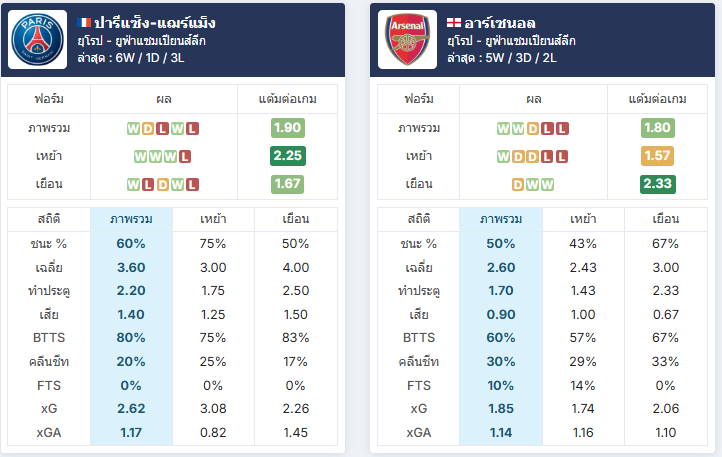Select Arsenal stats เยือน column header

tap(665, 219)
